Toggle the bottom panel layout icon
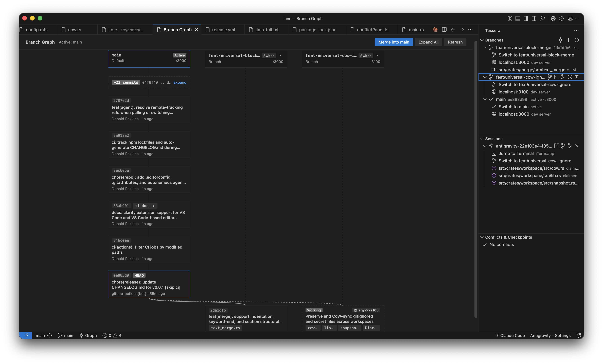This screenshot has height=364, width=603. click(518, 19)
